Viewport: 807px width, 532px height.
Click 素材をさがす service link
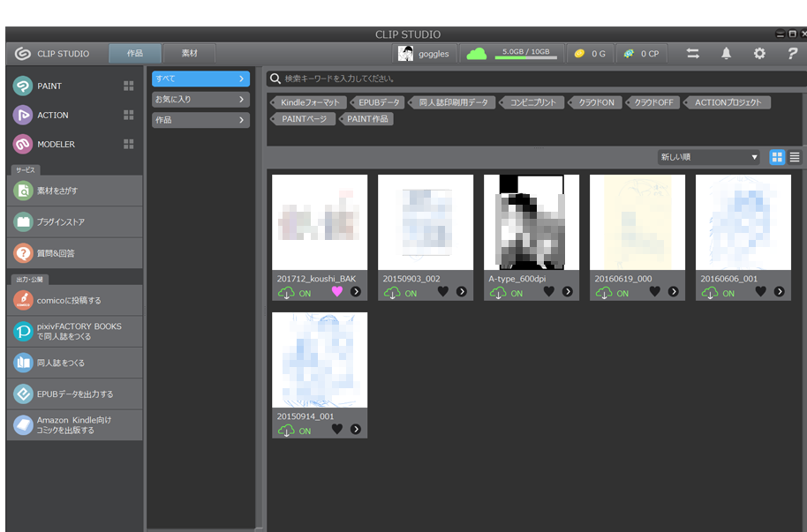74,191
